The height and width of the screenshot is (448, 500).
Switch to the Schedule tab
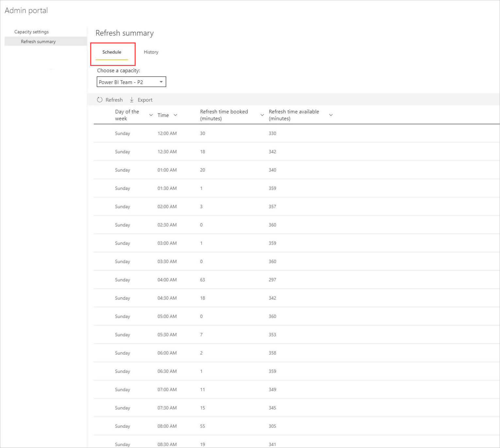pos(112,52)
